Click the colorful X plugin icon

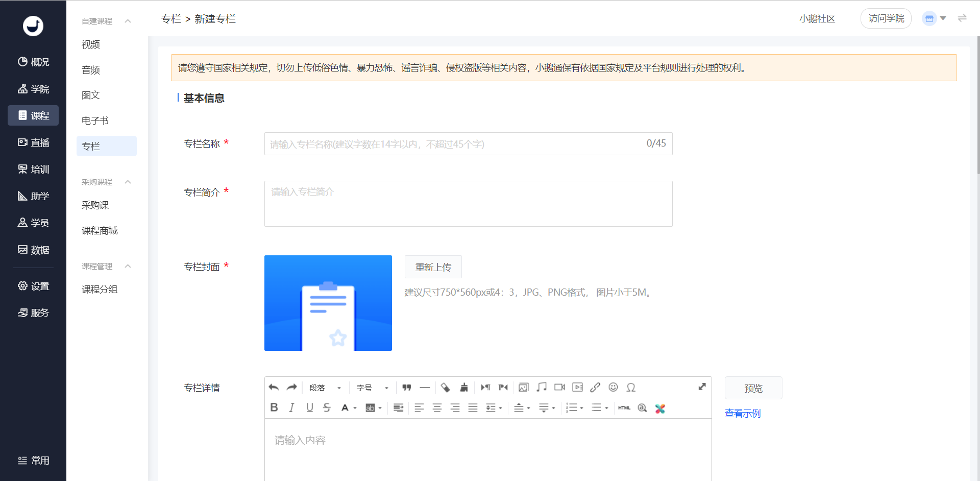[x=660, y=408]
